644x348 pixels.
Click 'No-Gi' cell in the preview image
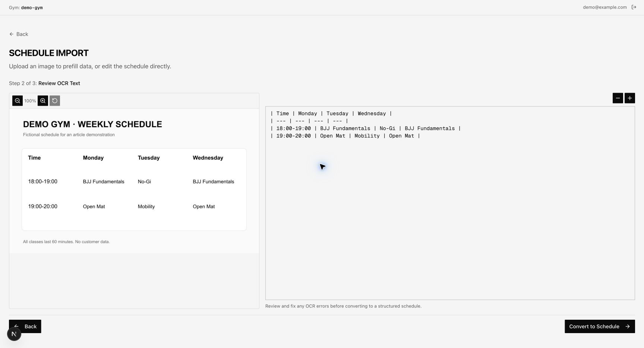click(x=144, y=182)
